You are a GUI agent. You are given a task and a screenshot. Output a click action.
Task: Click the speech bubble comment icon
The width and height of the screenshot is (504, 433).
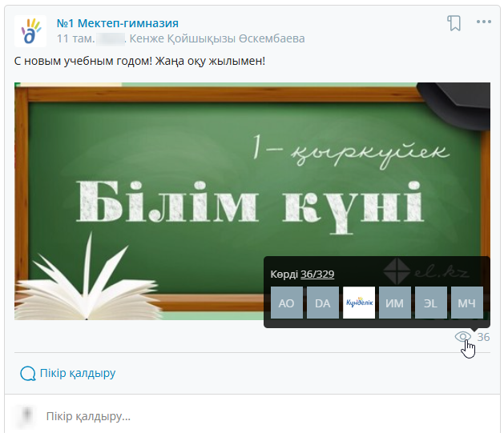click(x=28, y=374)
